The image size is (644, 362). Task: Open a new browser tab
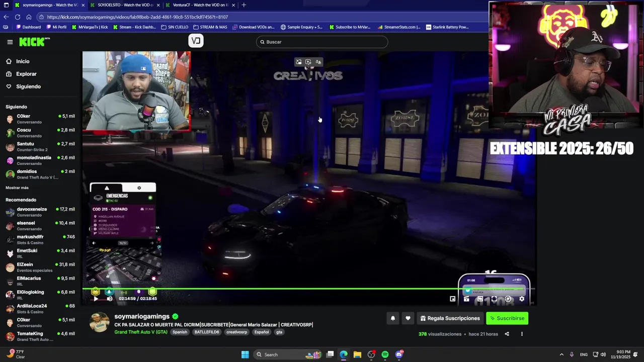244,5
